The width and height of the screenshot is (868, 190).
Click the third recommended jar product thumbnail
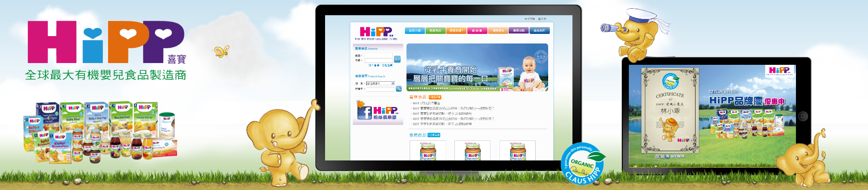[517, 150]
